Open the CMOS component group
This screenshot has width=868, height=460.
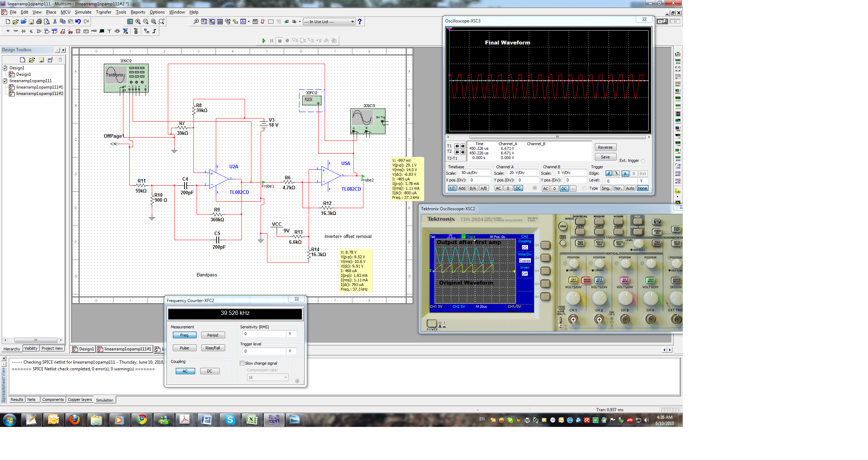(x=54, y=31)
